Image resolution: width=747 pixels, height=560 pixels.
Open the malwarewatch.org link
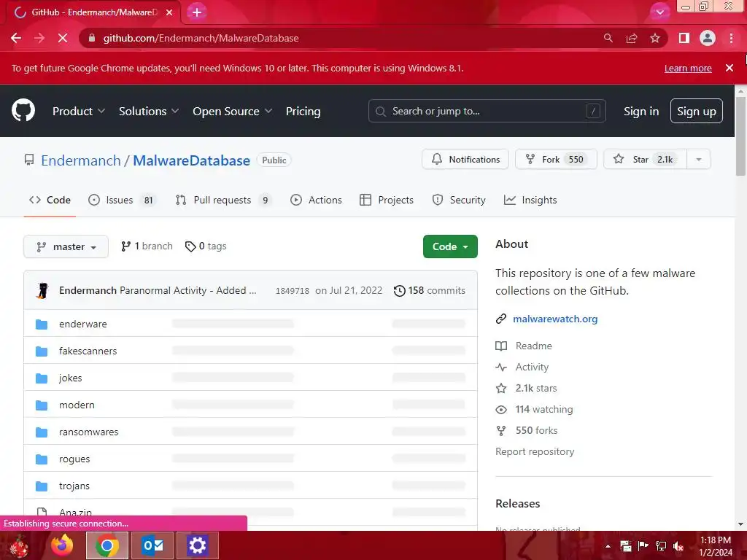pos(555,319)
